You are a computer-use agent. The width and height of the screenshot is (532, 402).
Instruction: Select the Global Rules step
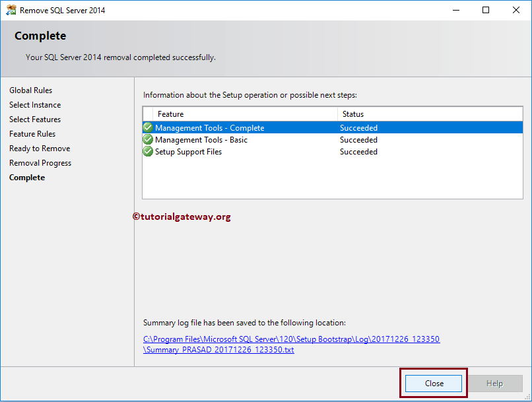click(31, 90)
